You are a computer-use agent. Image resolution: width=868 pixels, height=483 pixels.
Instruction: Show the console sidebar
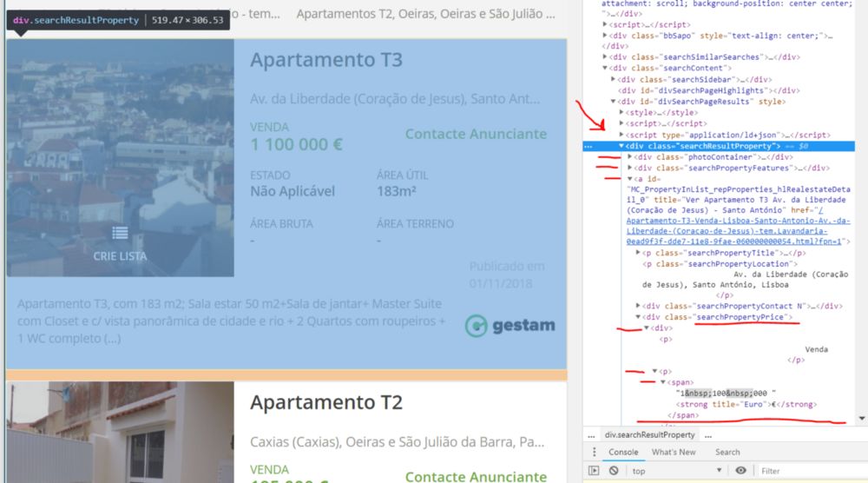pyautogui.click(x=594, y=471)
